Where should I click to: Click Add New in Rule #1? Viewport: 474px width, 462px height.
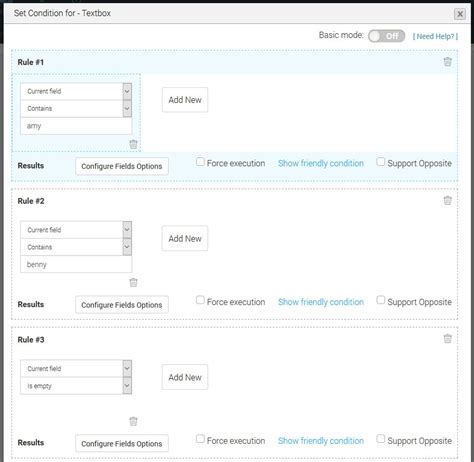(x=185, y=100)
